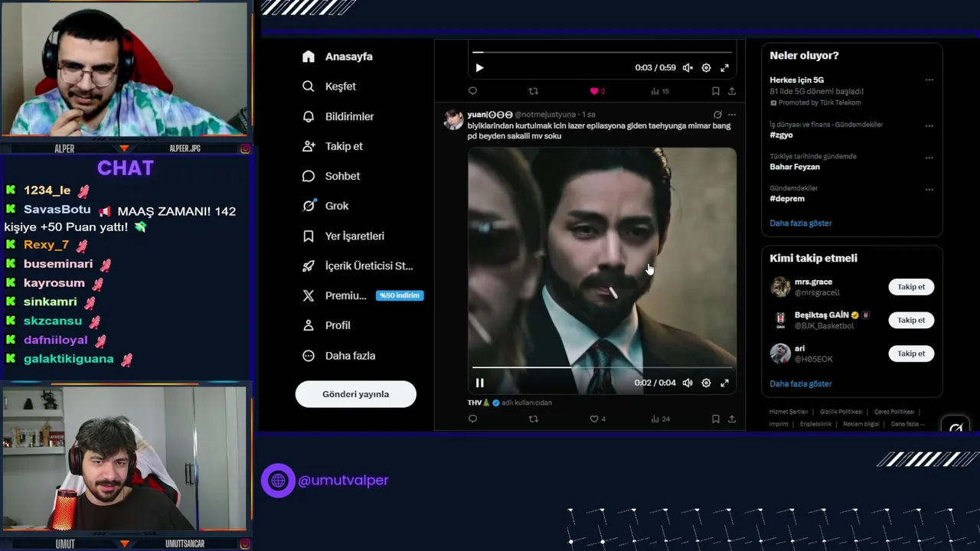Open Keşfet explore page
980x551 pixels.
click(329, 86)
